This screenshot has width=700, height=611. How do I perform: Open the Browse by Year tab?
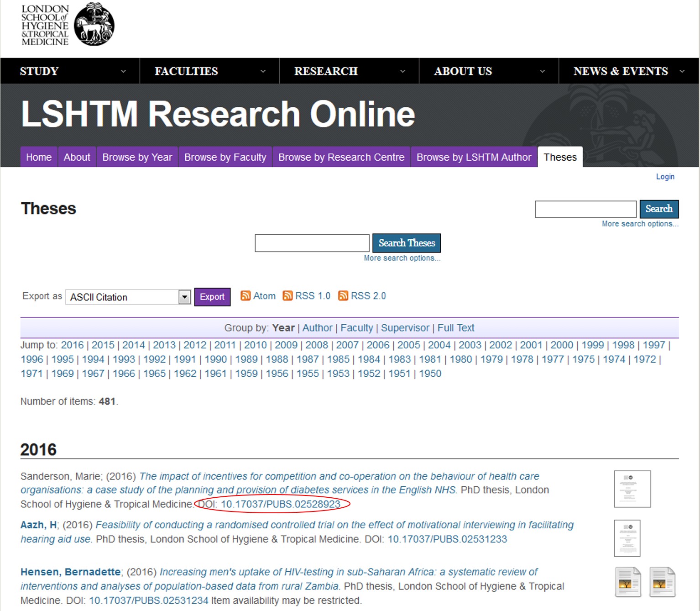coord(137,157)
